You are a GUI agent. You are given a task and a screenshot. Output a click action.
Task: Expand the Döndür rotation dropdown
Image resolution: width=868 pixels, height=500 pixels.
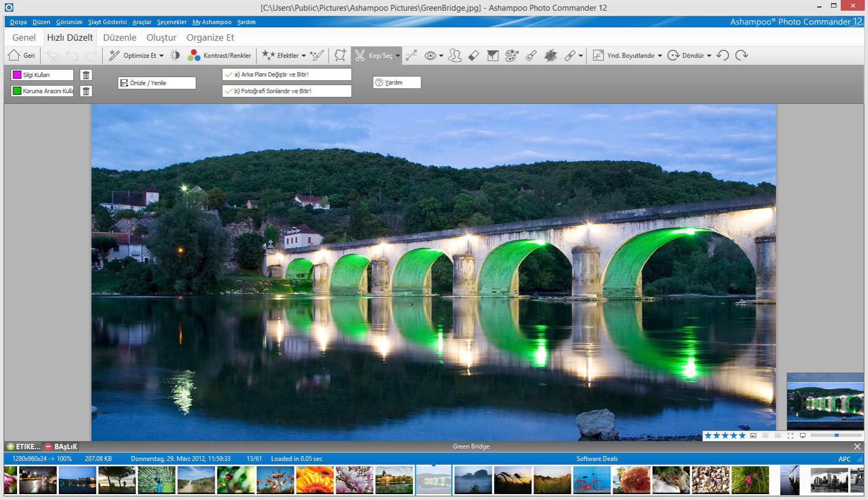pos(709,56)
